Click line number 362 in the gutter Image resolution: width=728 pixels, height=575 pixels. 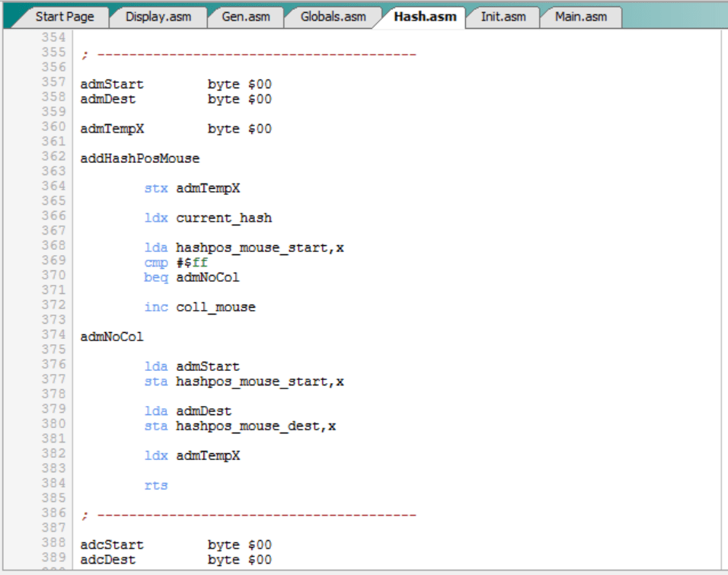[53, 156]
